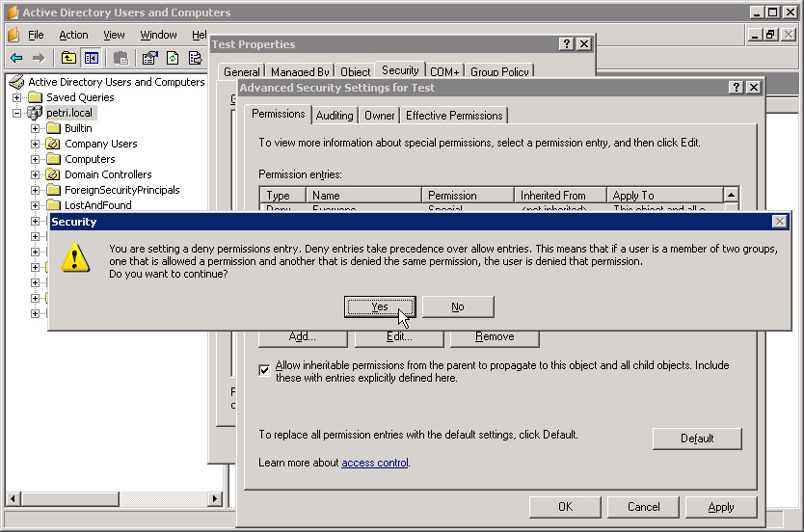
Task: Sort by Apply To column header
Action: click(x=665, y=196)
